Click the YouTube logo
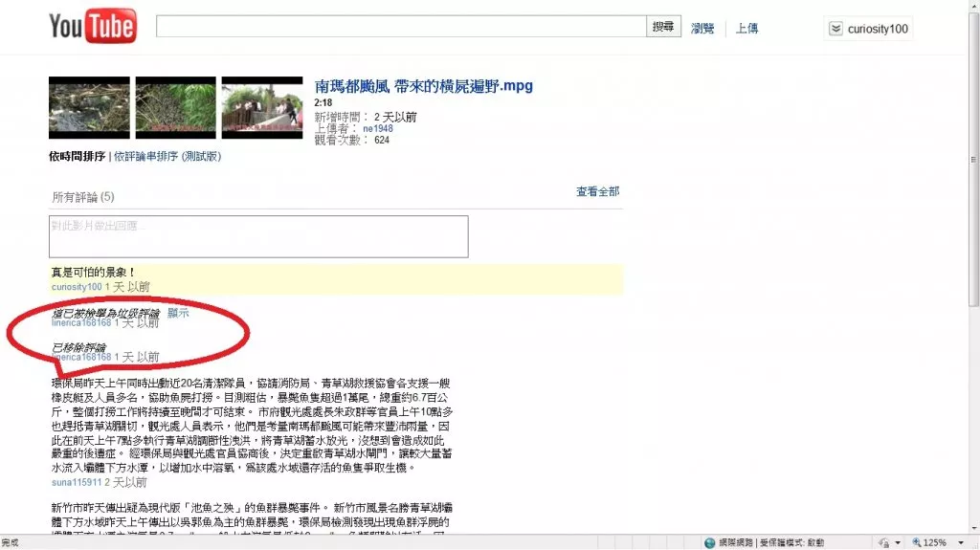This screenshot has height=550, width=980. [93, 26]
